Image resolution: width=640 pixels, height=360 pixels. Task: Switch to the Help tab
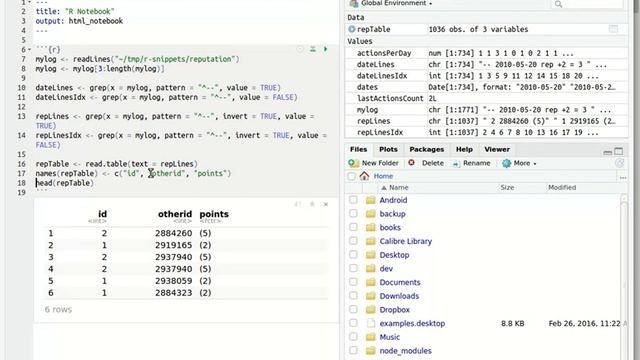point(464,149)
